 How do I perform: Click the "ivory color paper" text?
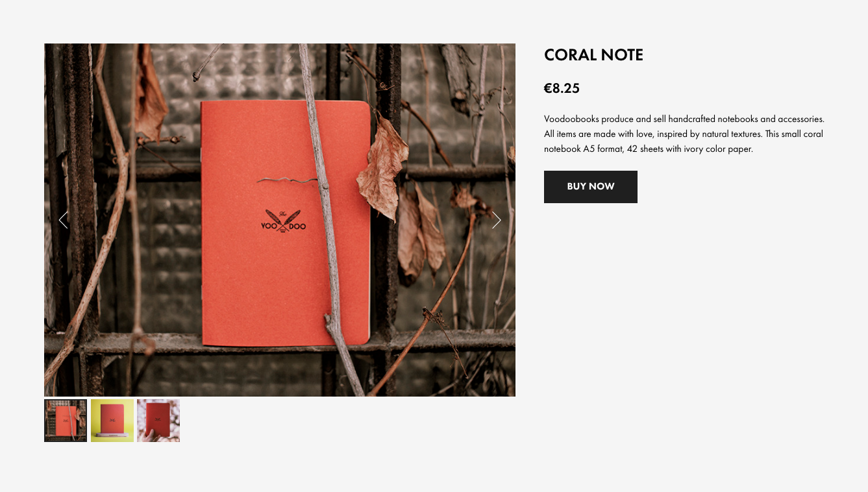tap(717, 149)
